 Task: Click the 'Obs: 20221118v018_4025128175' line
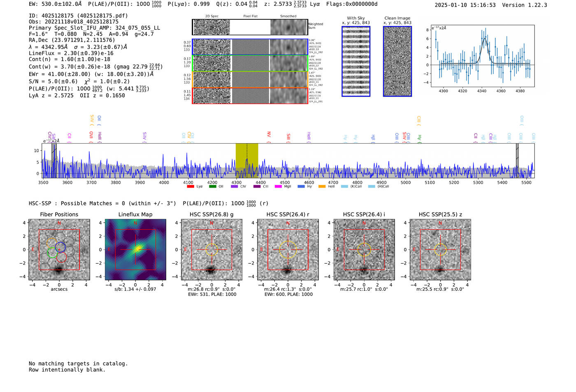tap(74, 22)
